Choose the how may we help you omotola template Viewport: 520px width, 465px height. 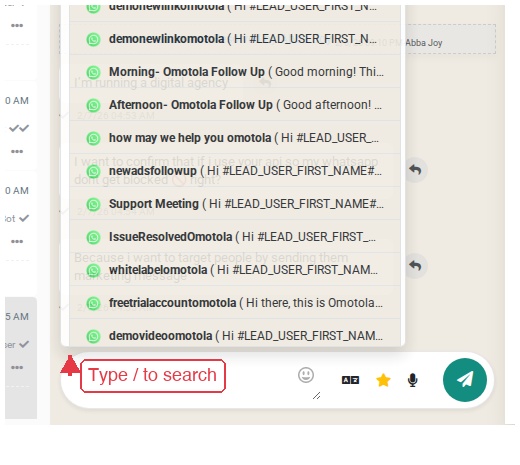(x=235, y=138)
